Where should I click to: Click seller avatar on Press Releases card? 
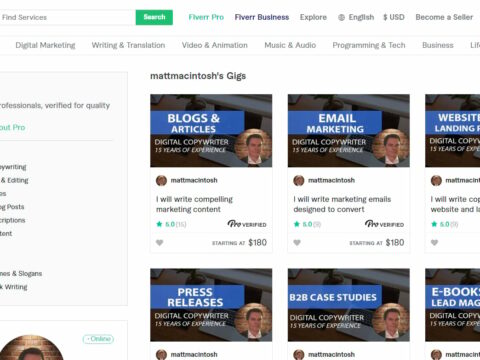[x=161, y=354]
